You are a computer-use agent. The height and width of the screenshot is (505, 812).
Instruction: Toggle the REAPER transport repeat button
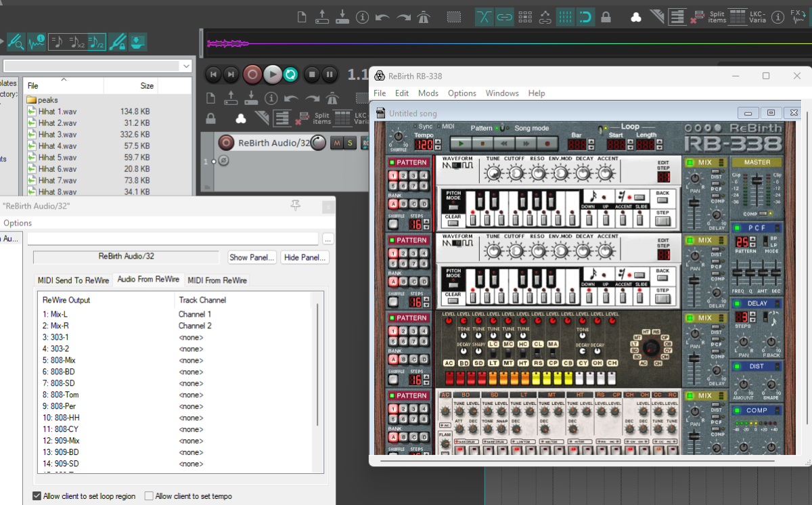[x=291, y=74]
